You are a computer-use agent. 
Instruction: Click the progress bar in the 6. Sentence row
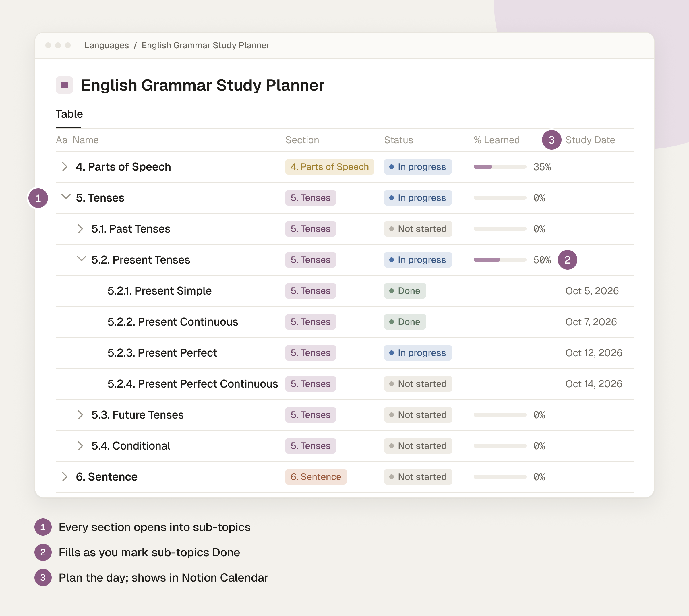pos(500,477)
